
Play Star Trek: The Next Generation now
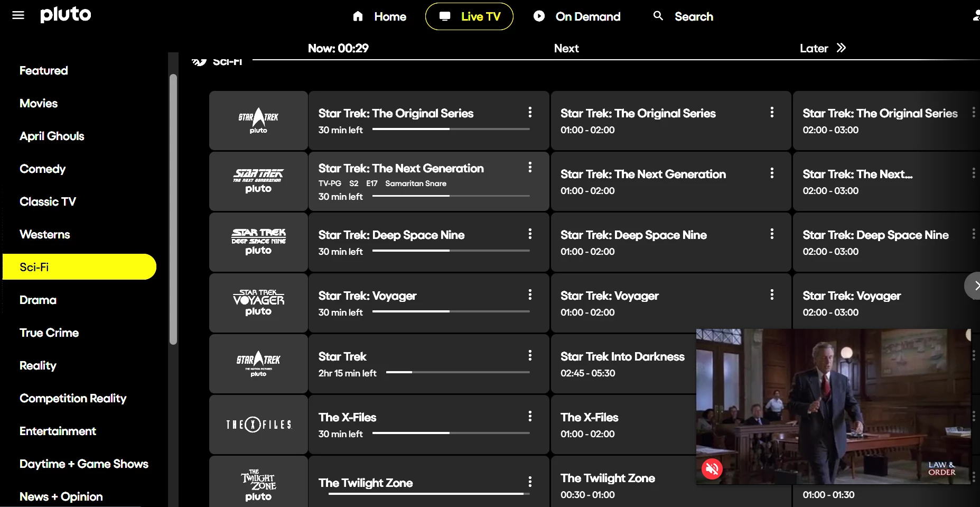coord(428,181)
